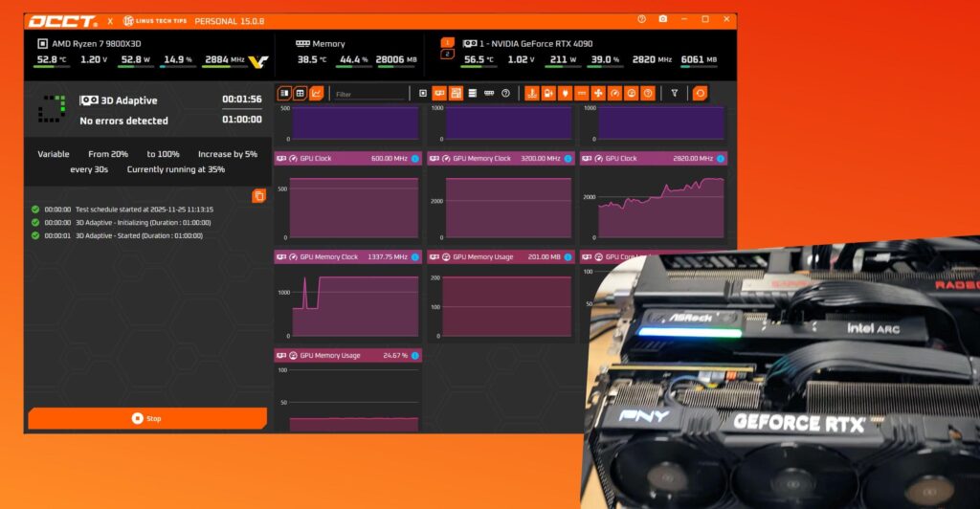Toggle the fan speed sensor type icon

coord(598,94)
